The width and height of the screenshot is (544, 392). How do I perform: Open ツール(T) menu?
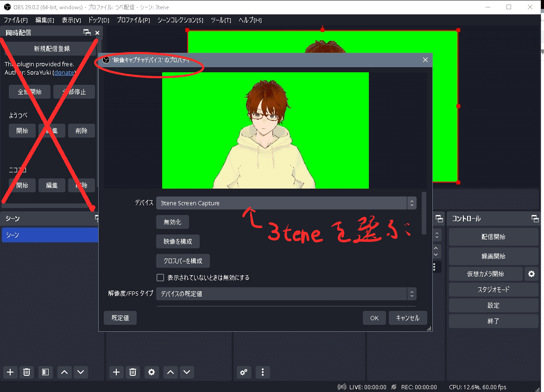point(221,20)
